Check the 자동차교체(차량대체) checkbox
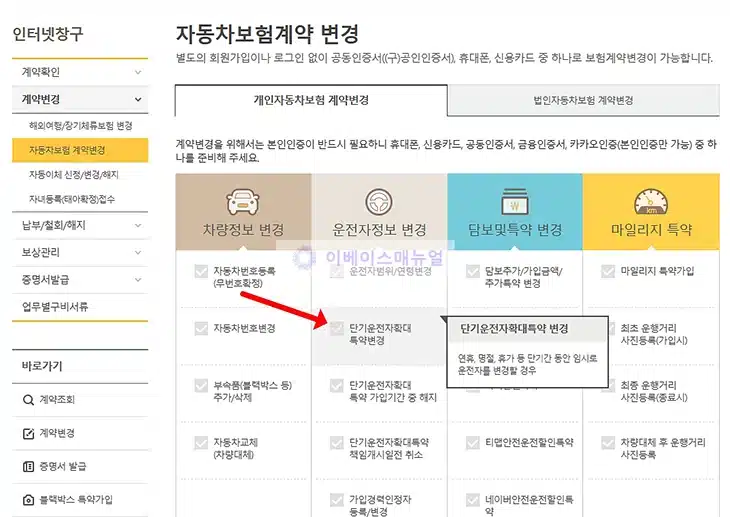Image resolution: width=730 pixels, height=517 pixels. (201, 442)
